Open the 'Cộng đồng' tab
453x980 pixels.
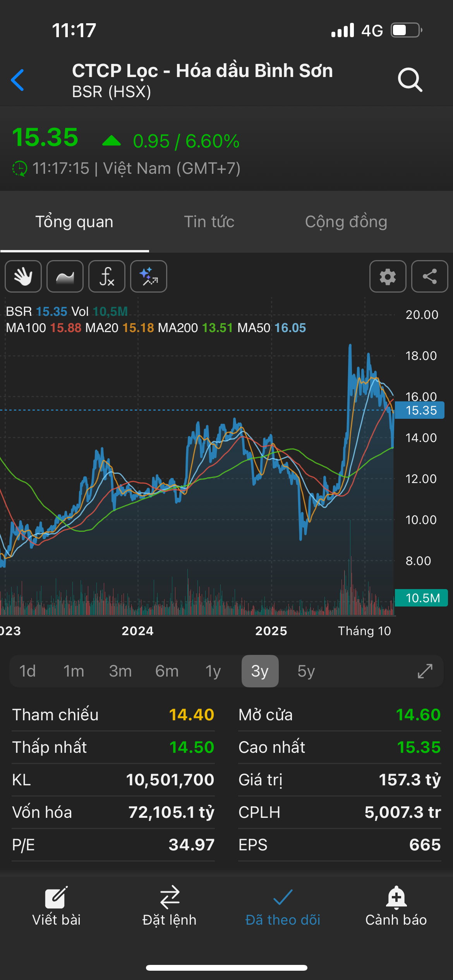click(x=346, y=222)
